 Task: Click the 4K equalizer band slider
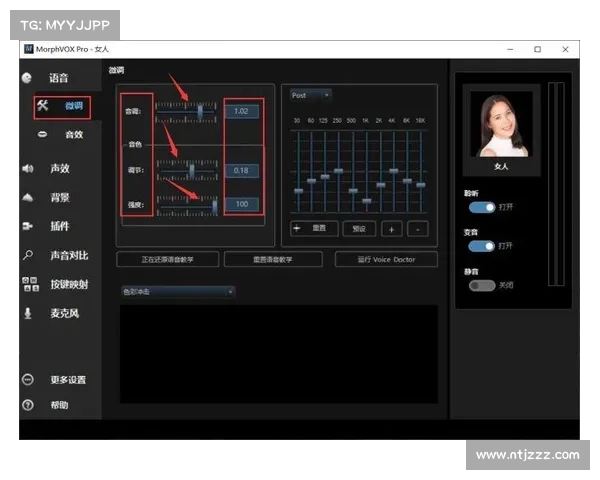point(394,171)
